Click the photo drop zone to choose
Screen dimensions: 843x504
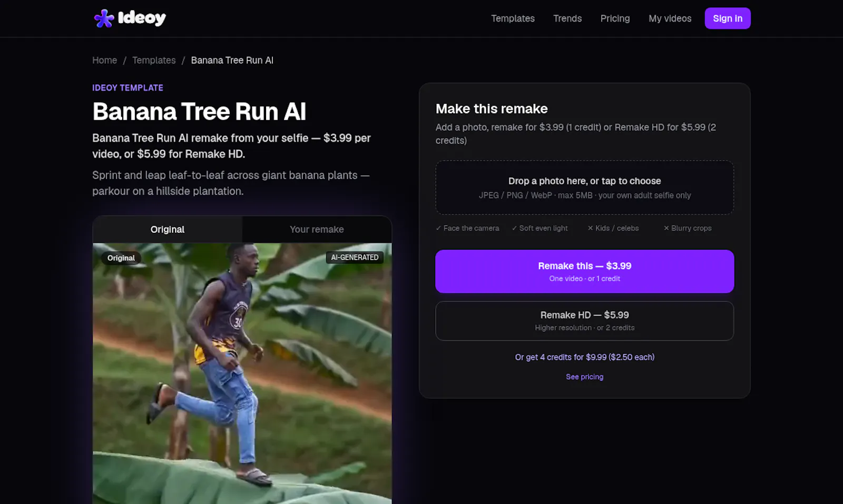click(x=584, y=187)
